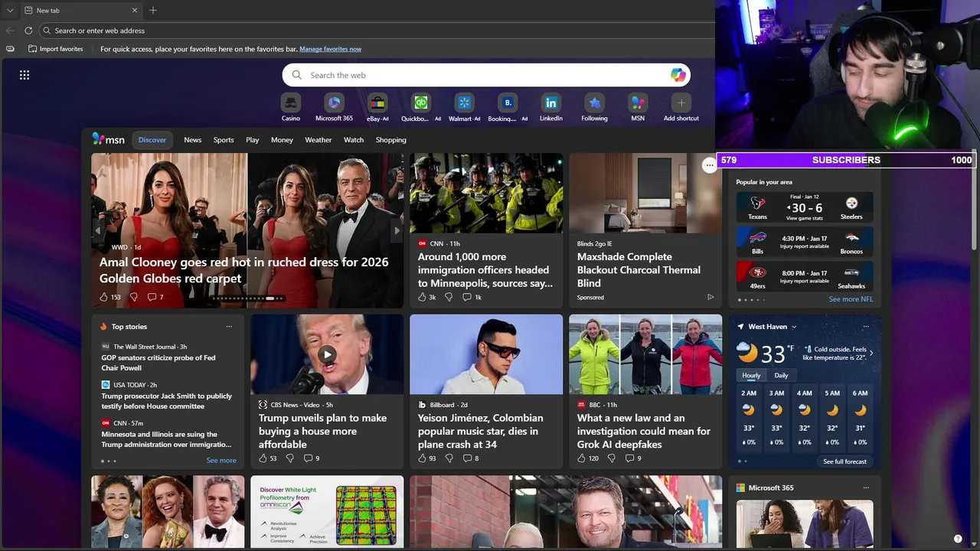Open the QuickBooks shortcut tile

click(x=420, y=108)
